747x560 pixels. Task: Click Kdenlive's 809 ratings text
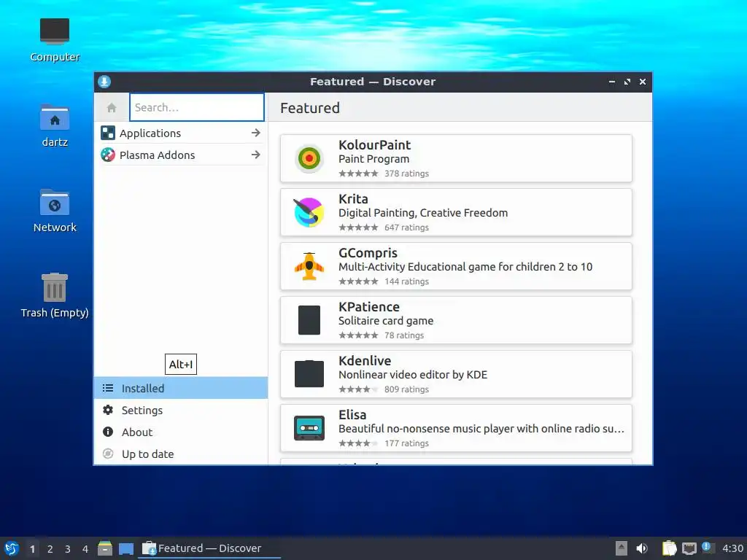coord(406,389)
